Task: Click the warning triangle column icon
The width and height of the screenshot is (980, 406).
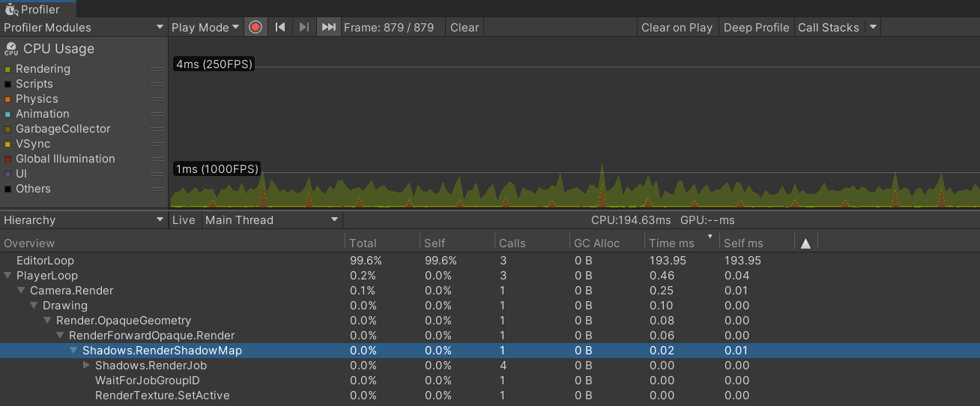Action: coord(805,243)
